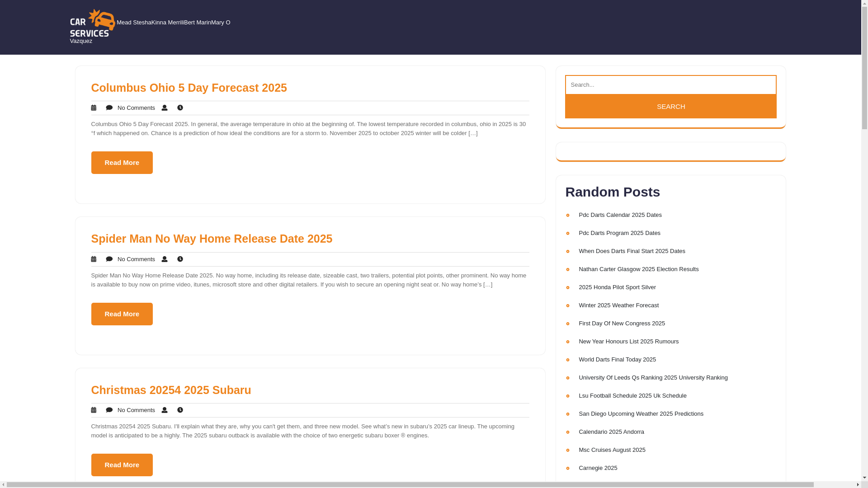The height and width of the screenshot is (488, 868).
Task: Click the vertical scrollbar up arrow
Action: (864, 3)
